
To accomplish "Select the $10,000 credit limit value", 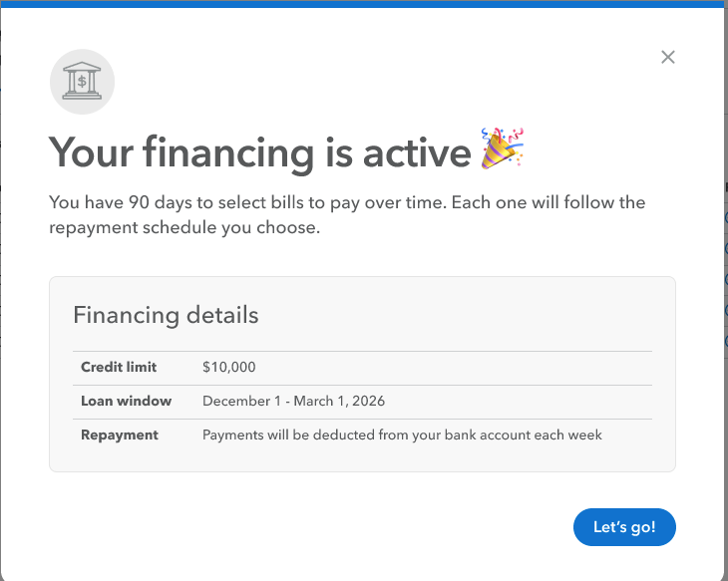I will (228, 367).
